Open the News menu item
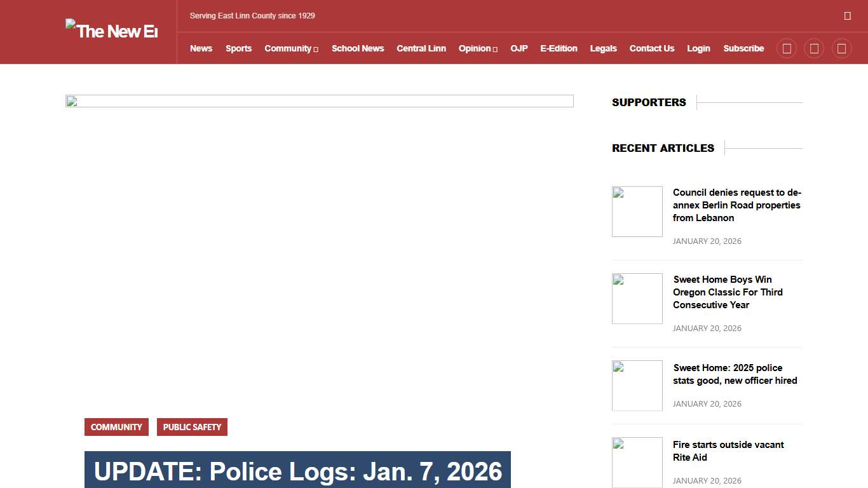Viewport: 868px width, 488px height. (x=201, y=48)
